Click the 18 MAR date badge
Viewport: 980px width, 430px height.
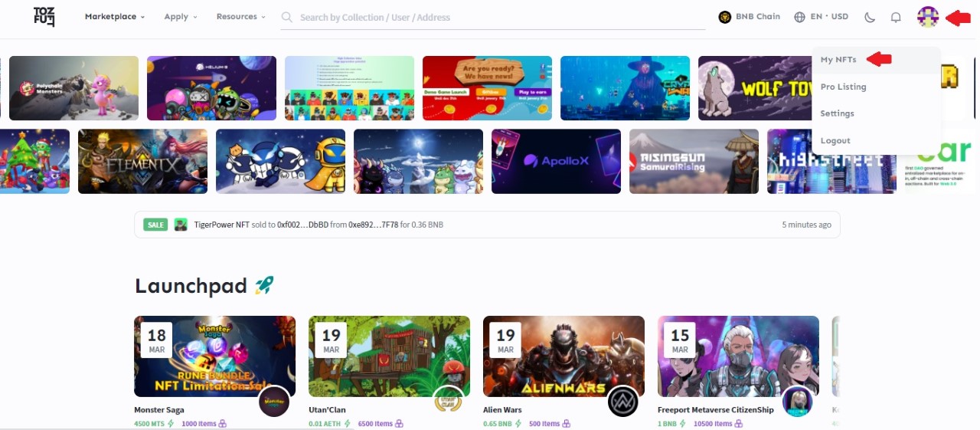coord(156,340)
